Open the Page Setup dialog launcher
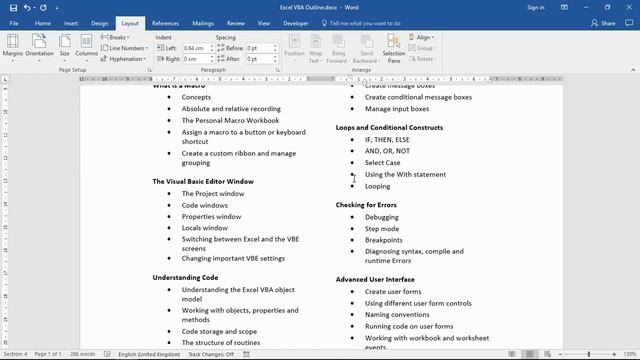 149,70
